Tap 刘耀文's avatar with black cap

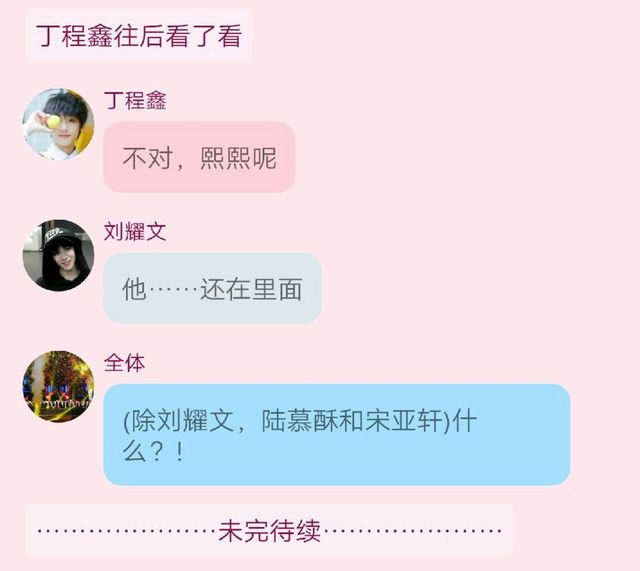(x=58, y=255)
